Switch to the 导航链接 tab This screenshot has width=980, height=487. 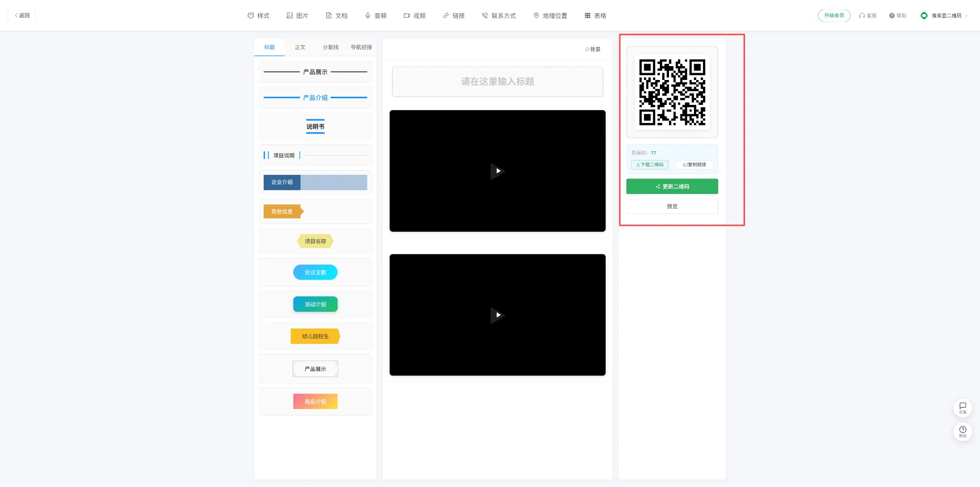click(x=361, y=47)
